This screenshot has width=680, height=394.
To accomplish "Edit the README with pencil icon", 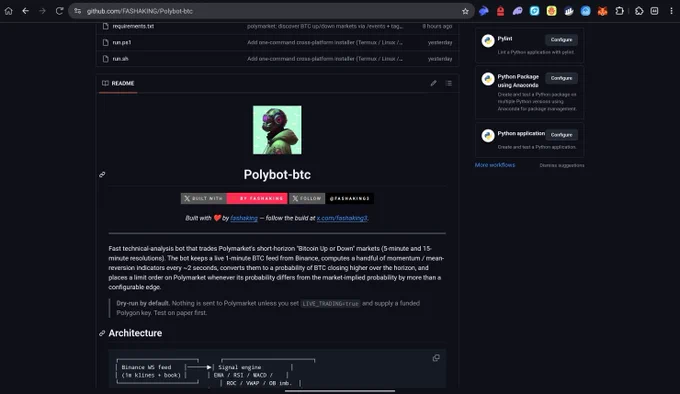I will pos(433,83).
